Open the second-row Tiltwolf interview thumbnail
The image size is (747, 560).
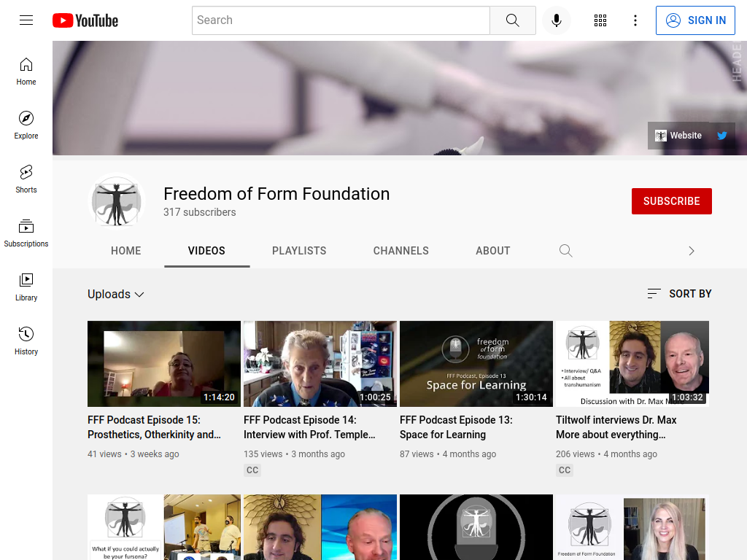(320, 527)
